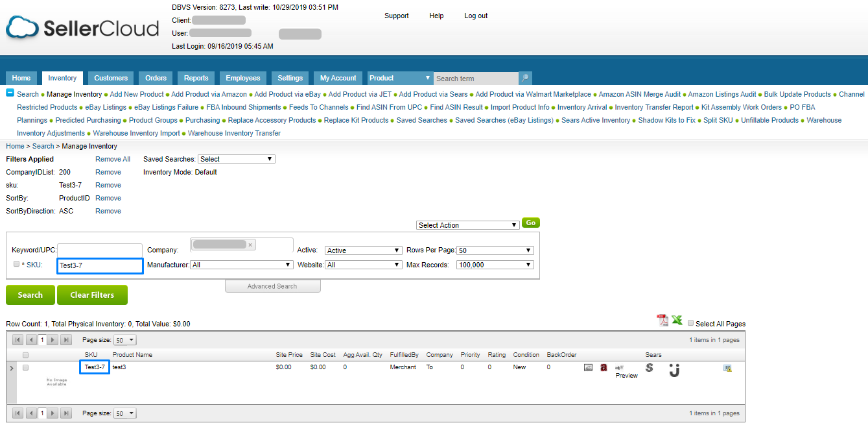The height and width of the screenshot is (425, 868).
Task: Open Add New Product link
Action: (x=137, y=94)
